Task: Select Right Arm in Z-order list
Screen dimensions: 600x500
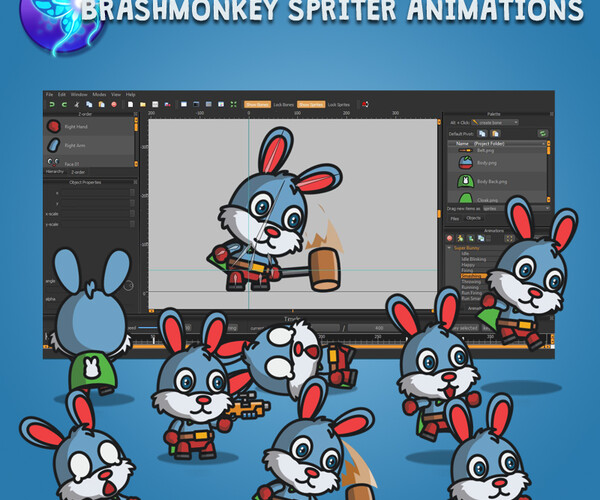Action: pos(90,145)
